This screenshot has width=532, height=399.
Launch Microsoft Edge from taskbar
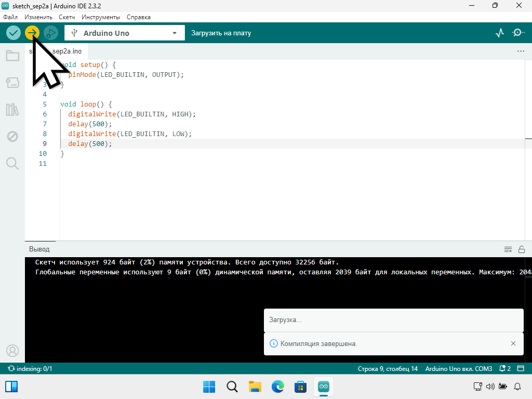point(278,387)
